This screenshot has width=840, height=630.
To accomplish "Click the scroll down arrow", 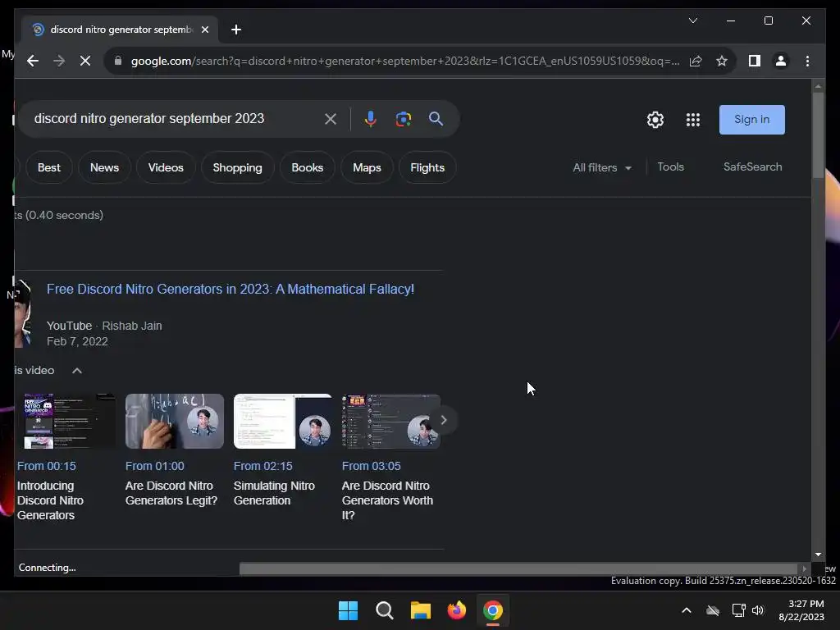I will click(818, 555).
